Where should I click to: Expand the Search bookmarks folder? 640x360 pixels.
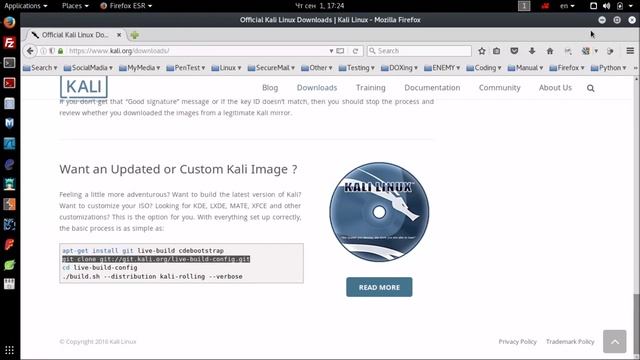tap(40, 68)
